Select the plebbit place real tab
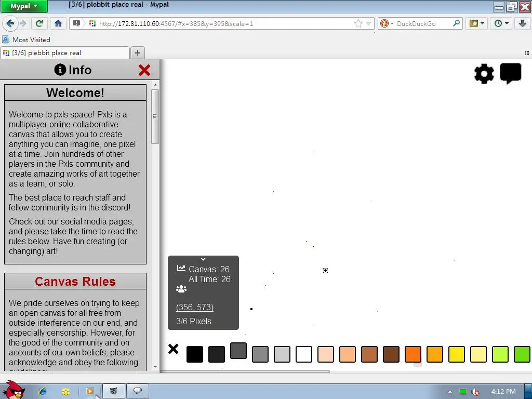This screenshot has height=399, width=532. 64,53
